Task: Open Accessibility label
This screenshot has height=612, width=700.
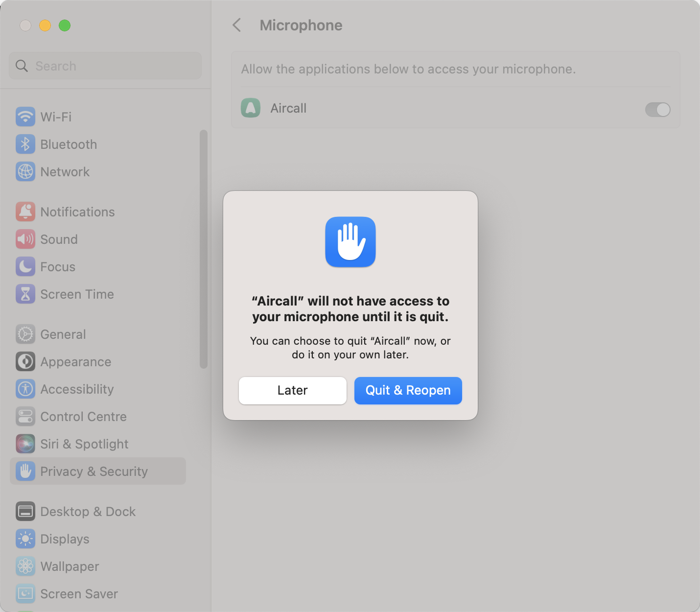Action: point(77,389)
